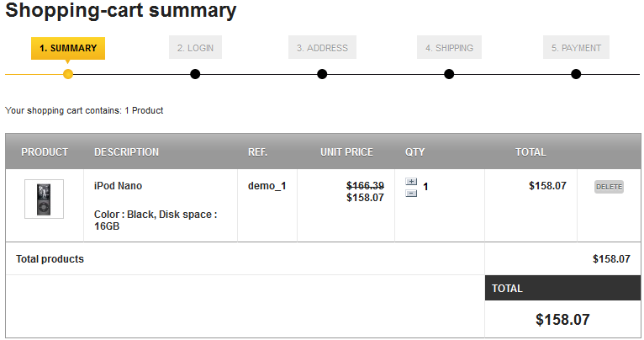Switch to the 5. Payment step
This screenshot has width=644, height=340.
tap(576, 48)
